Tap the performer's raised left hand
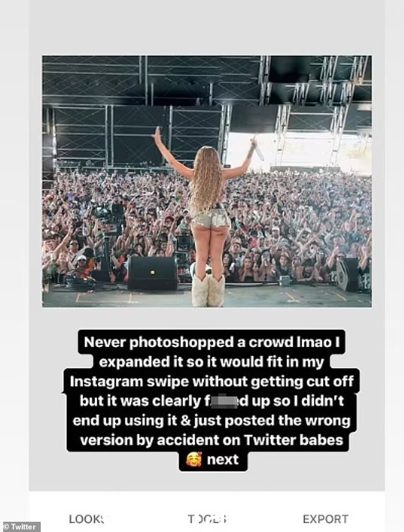Viewport: 404px width, 532px height. (x=157, y=134)
